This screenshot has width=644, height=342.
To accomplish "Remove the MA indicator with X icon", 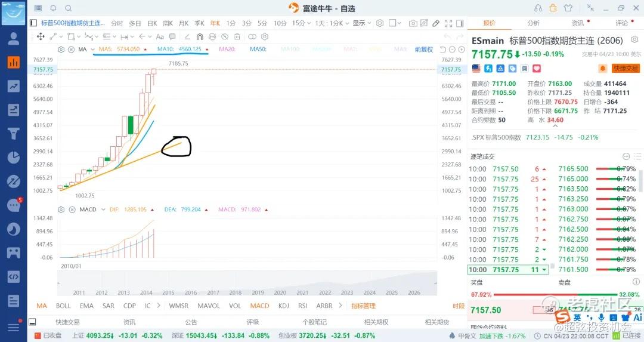I will coord(71,50).
